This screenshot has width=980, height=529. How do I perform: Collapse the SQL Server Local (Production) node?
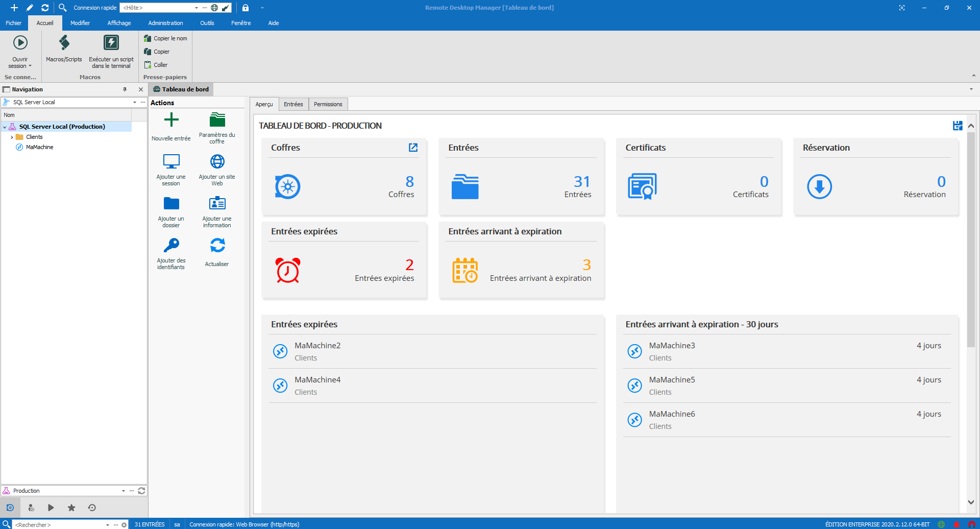[5, 127]
